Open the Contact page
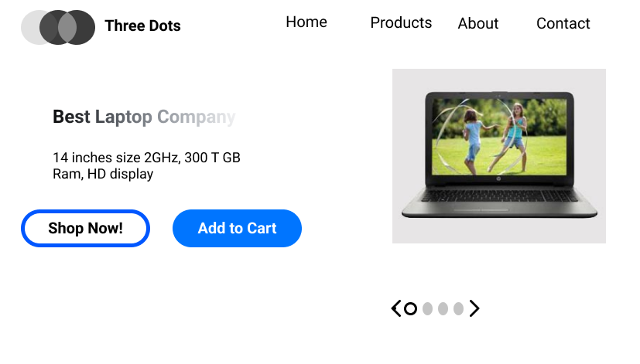Viewport: 640px width, 364px height. click(x=563, y=24)
